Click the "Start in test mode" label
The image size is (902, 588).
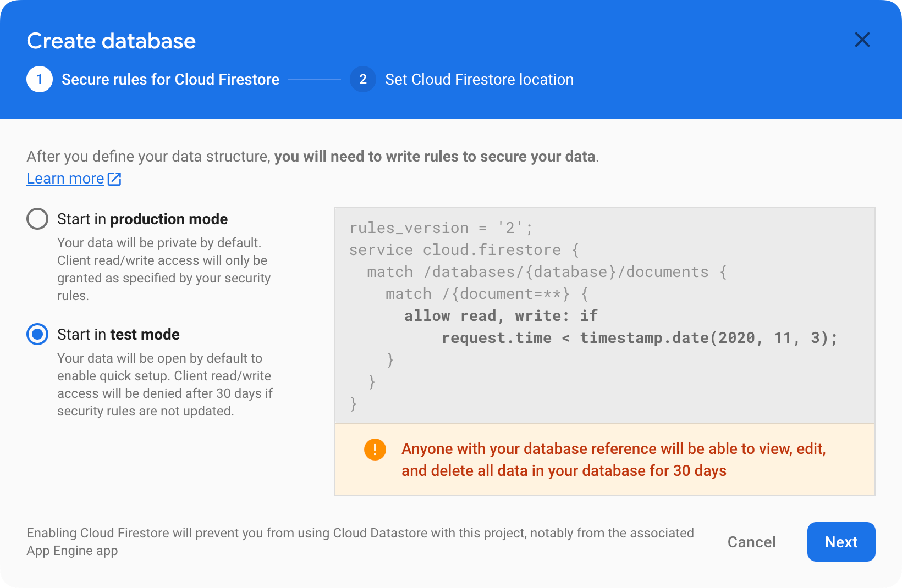pyautogui.click(x=118, y=334)
